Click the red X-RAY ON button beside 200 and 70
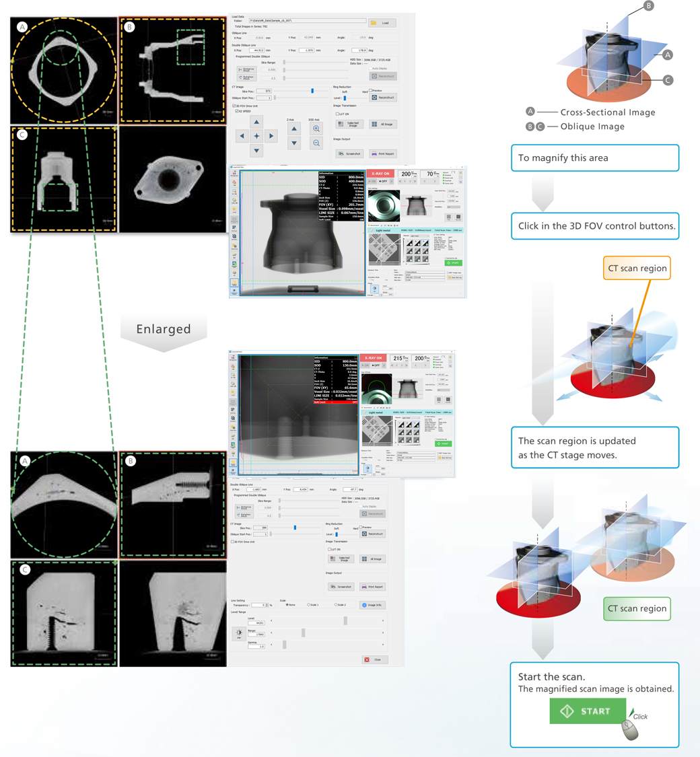700x757 pixels. [x=380, y=174]
